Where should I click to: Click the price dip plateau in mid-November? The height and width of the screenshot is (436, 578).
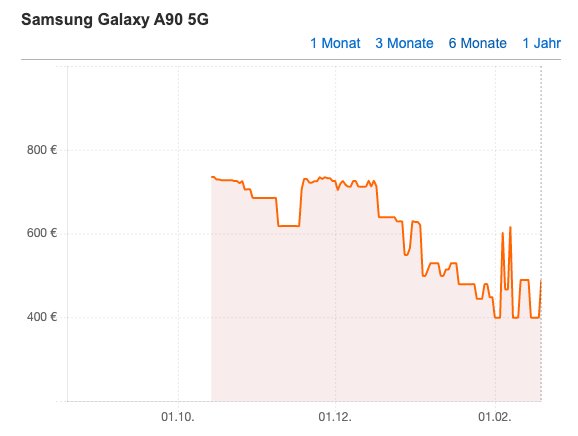click(289, 226)
